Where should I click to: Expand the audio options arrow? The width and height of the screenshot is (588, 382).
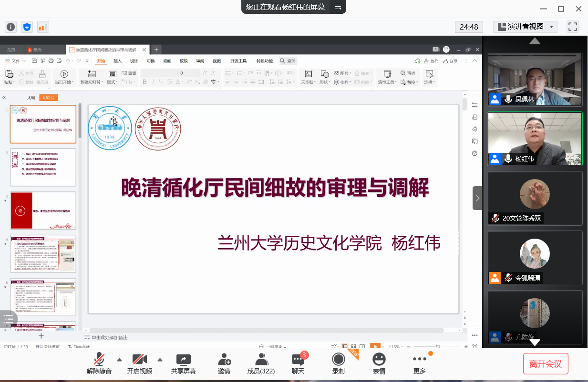pos(119,360)
